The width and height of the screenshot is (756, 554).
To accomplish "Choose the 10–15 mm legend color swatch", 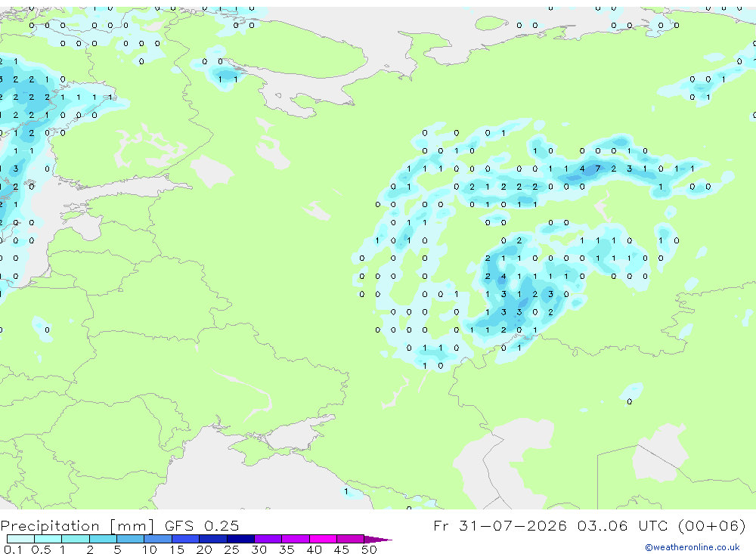I will click(158, 539).
